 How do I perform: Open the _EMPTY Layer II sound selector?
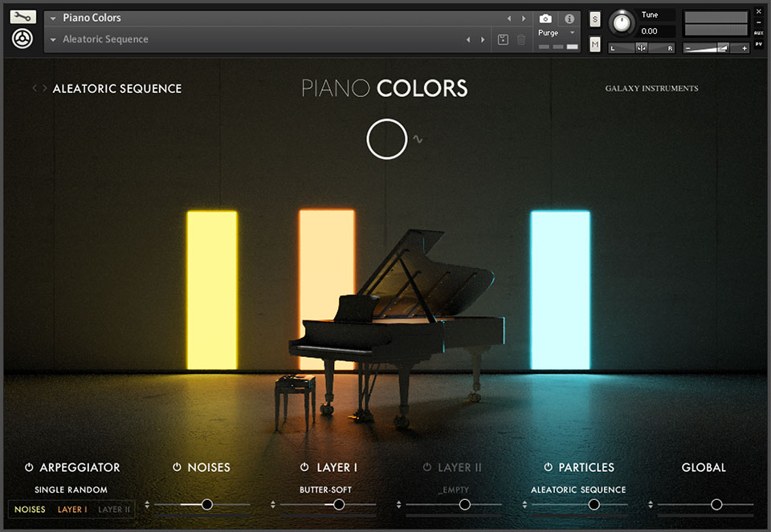click(453, 489)
